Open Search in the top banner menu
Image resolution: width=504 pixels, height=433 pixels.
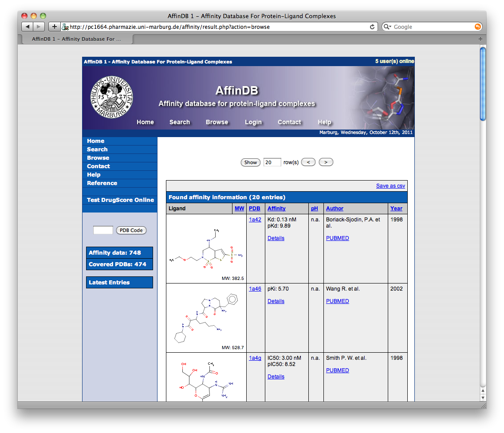[x=180, y=122]
